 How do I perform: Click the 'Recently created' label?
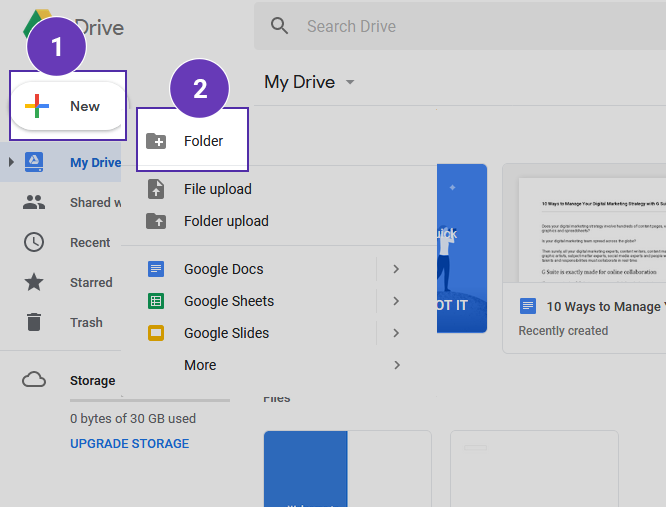pos(563,330)
